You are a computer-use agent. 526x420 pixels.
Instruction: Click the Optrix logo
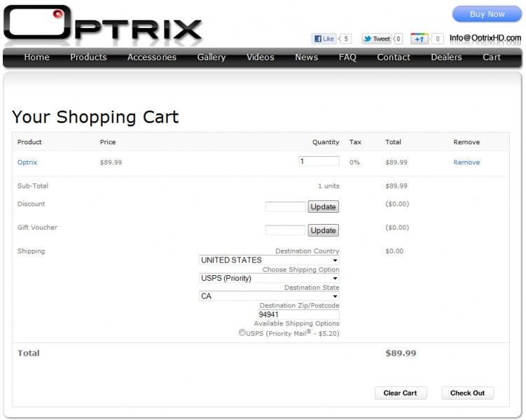[x=102, y=24]
